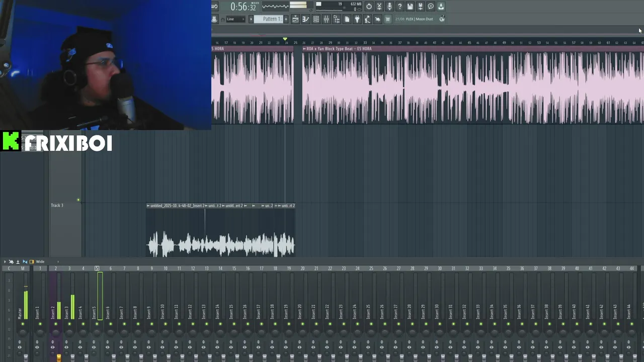Mute mixer track Insert 1
644x362 pixels.
[x=40, y=324]
